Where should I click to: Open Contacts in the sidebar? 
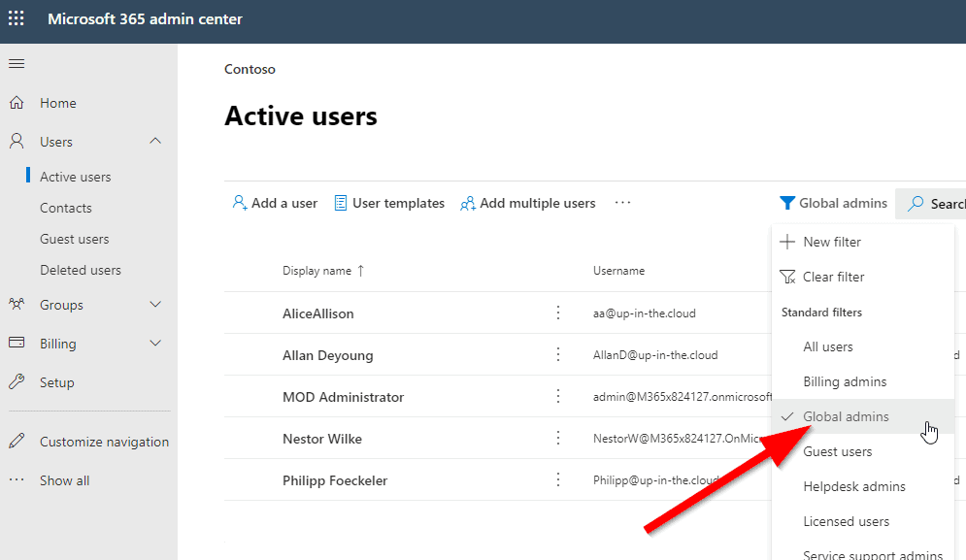click(x=66, y=208)
